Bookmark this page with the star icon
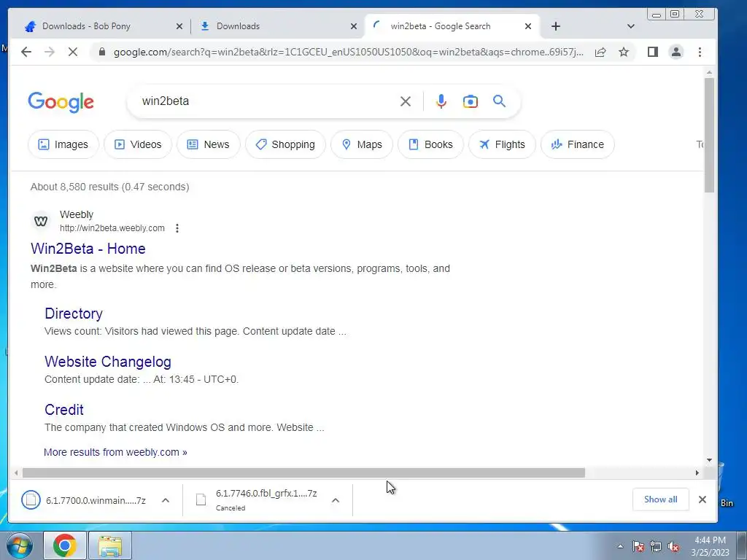Image resolution: width=747 pixels, height=560 pixels. point(624,52)
